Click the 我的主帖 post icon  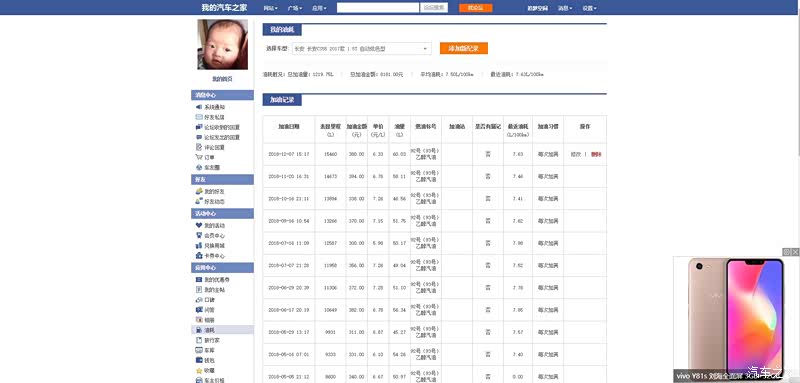click(x=199, y=290)
